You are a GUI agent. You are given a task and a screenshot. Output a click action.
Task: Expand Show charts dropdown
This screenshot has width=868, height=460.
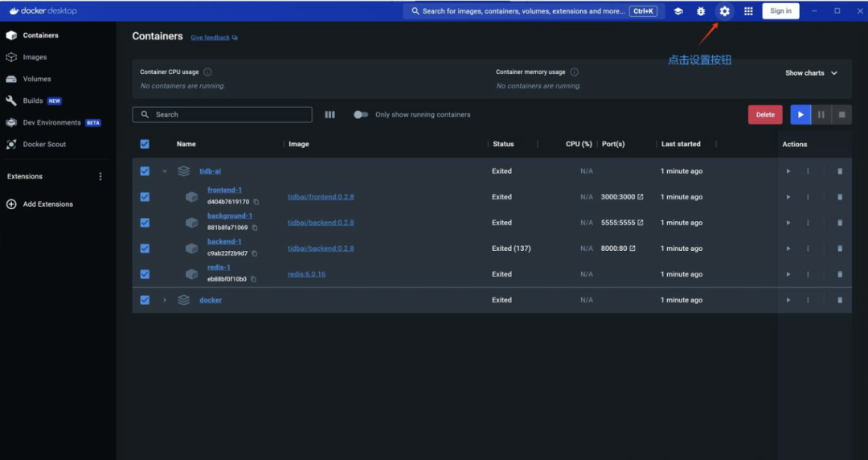point(811,73)
